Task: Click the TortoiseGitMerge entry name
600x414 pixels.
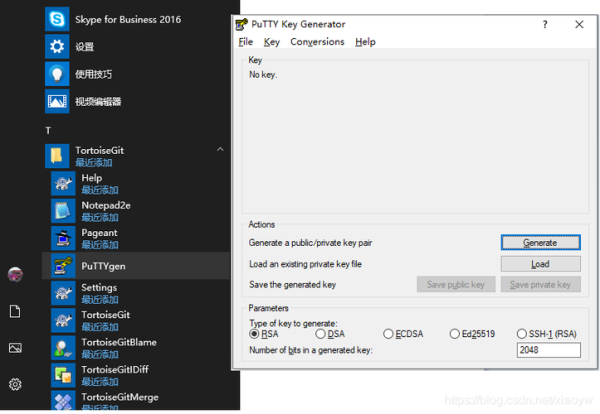Action: (x=120, y=397)
